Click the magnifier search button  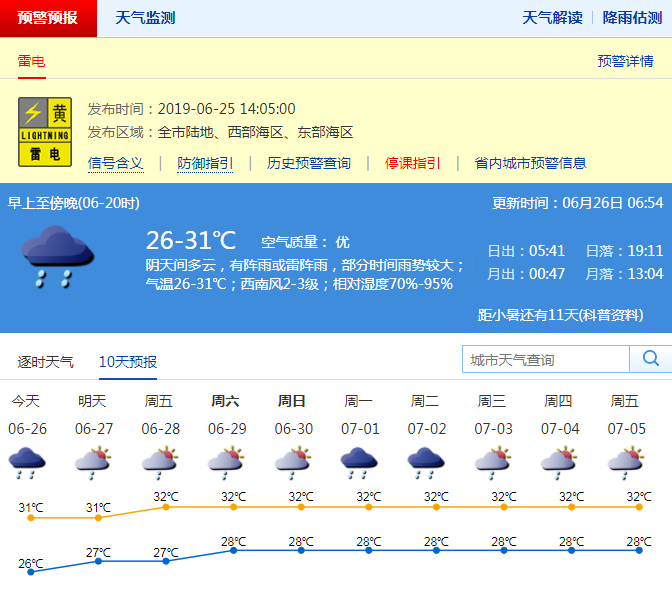point(650,359)
